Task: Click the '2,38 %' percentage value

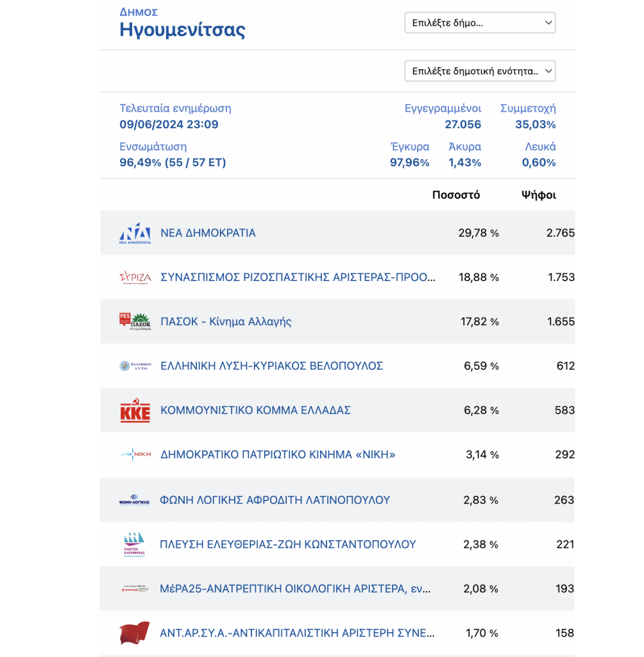Action: click(x=480, y=544)
